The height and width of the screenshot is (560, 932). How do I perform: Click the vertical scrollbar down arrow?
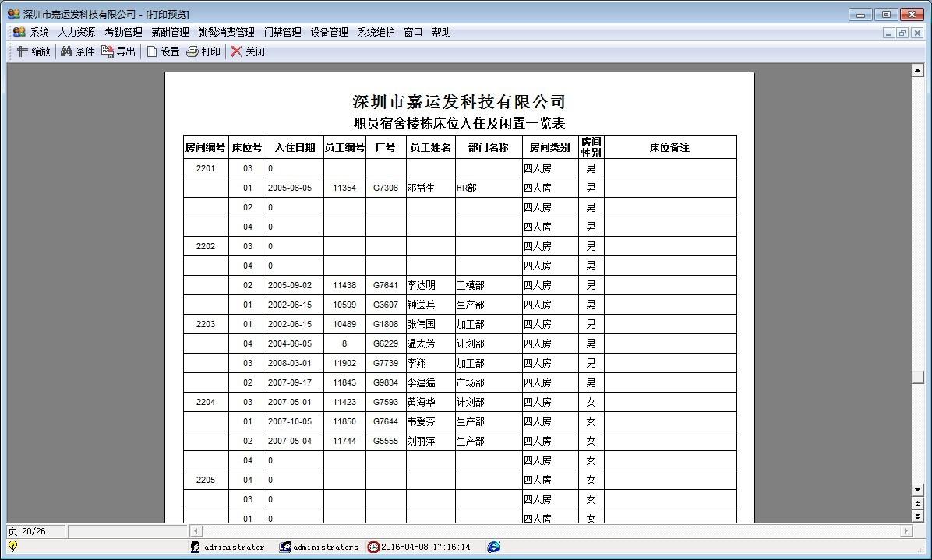pyautogui.click(x=918, y=490)
